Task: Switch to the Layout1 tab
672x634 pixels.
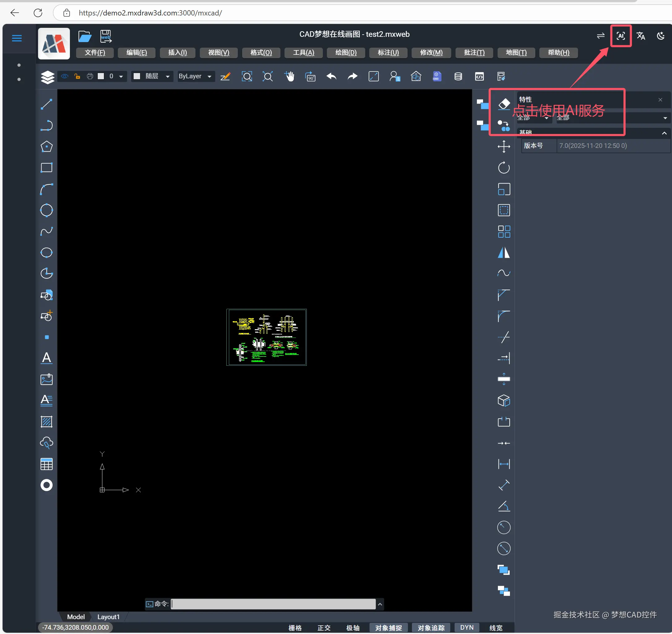Action: pyautogui.click(x=108, y=617)
